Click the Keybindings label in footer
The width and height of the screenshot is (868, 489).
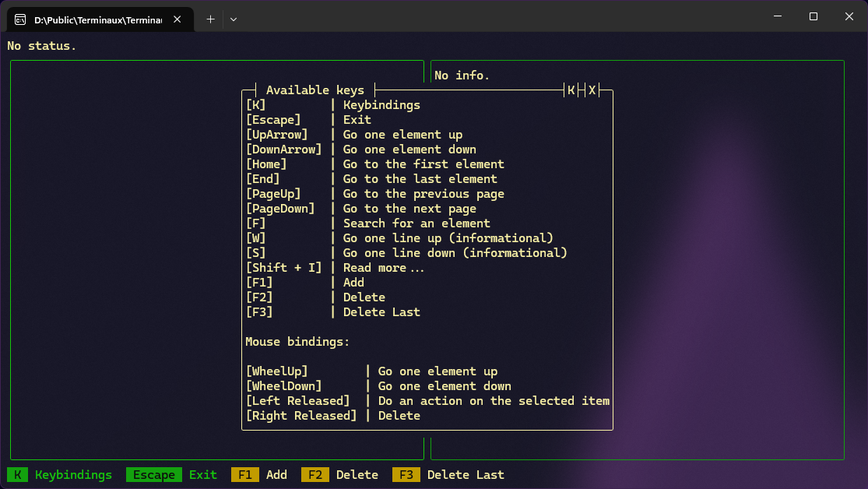(x=73, y=475)
